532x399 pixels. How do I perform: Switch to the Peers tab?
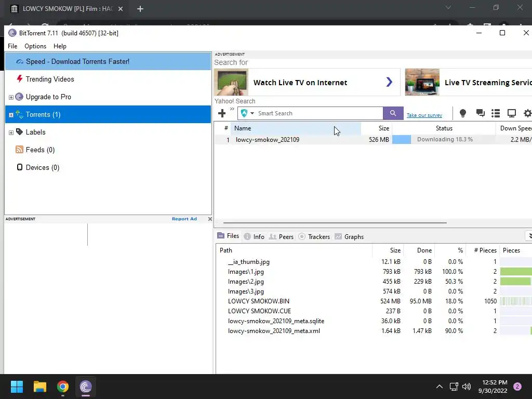click(x=281, y=237)
